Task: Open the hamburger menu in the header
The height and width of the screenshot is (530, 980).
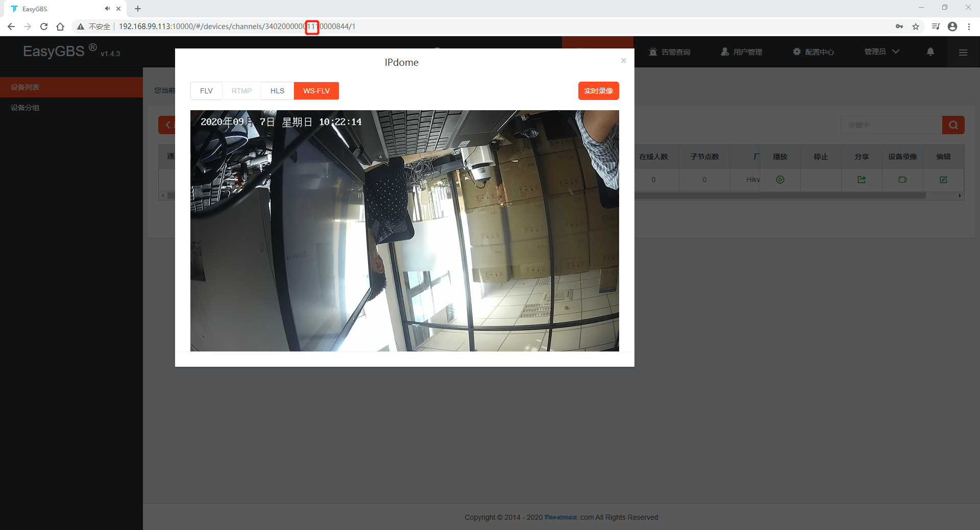Action: [963, 52]
